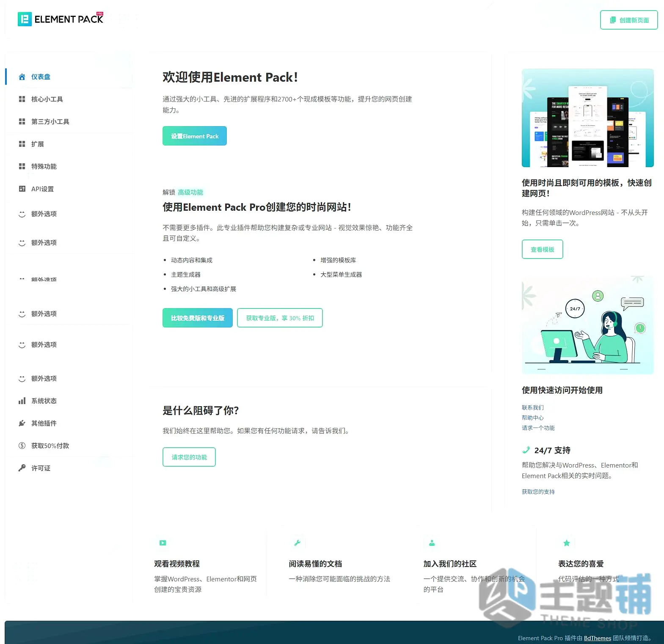The width and height of the screenshot is (664, 644).
Task: Click the Element Pack logo icon
Action: (25, 19)
